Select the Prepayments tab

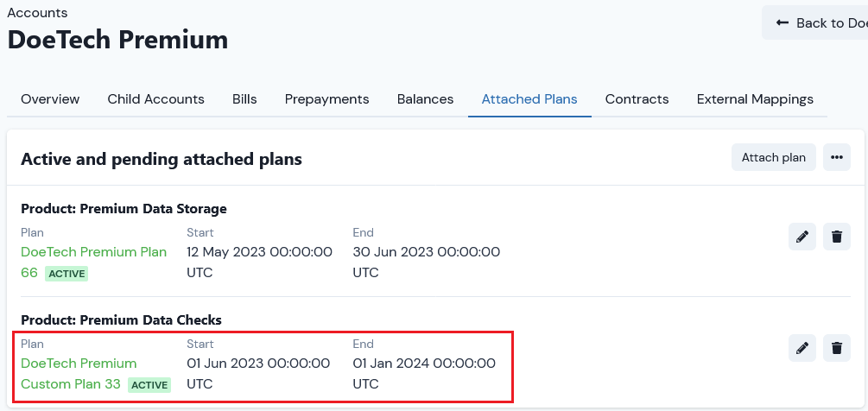coord(327,99)
